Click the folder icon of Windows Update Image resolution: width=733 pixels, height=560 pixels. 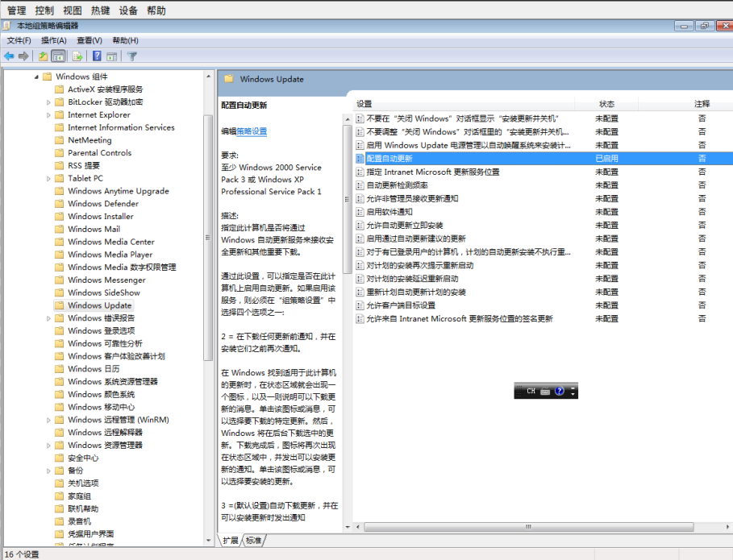click(60, 305)
